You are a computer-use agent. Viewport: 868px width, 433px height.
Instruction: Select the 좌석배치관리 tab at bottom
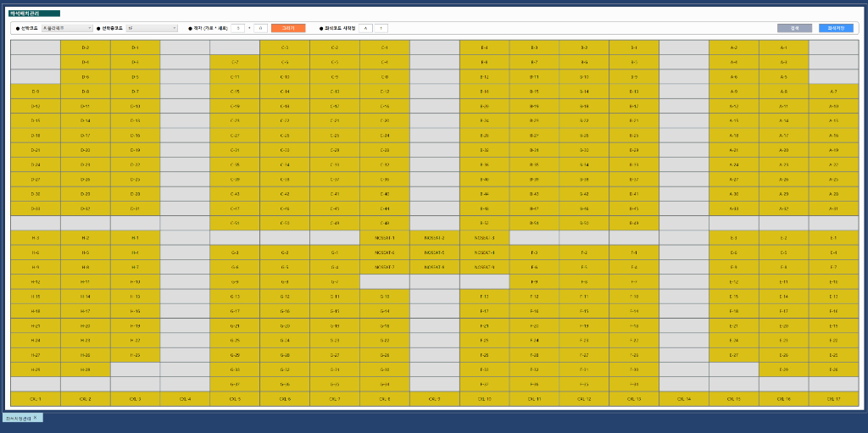pos(18,418)
